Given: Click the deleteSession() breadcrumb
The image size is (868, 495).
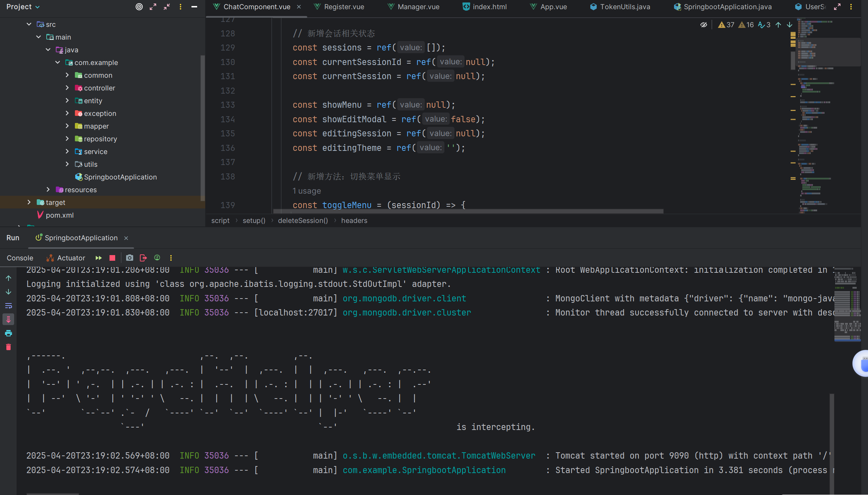Looking at the screenshot, I should 303,220.
